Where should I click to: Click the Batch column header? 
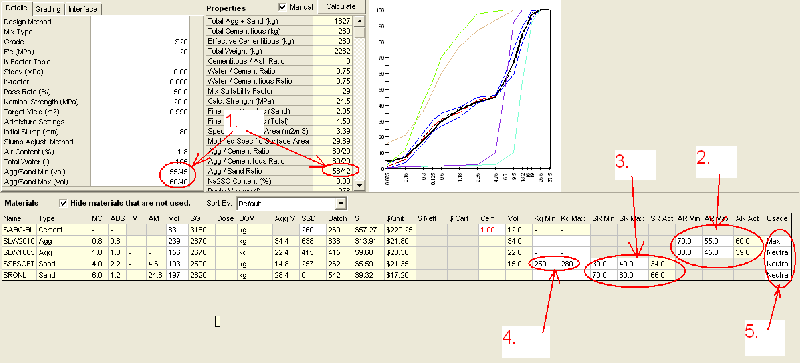point(337,219)
